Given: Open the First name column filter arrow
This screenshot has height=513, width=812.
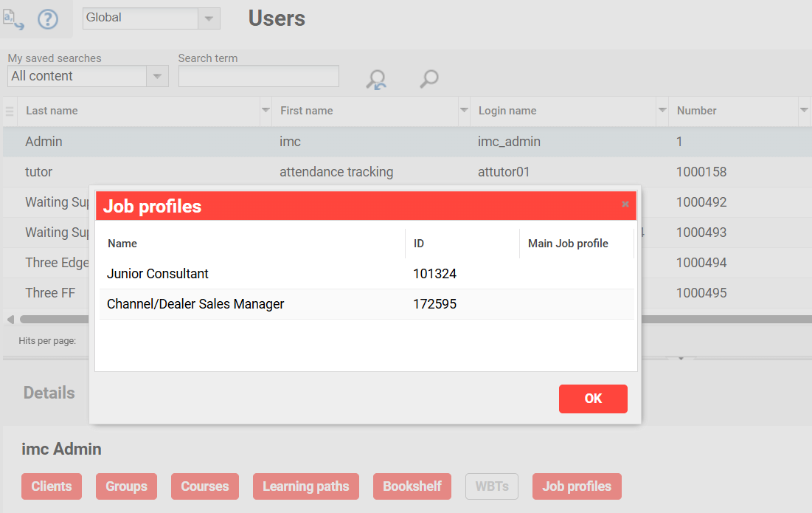Looking at the screenshot, I should (464, 111).
